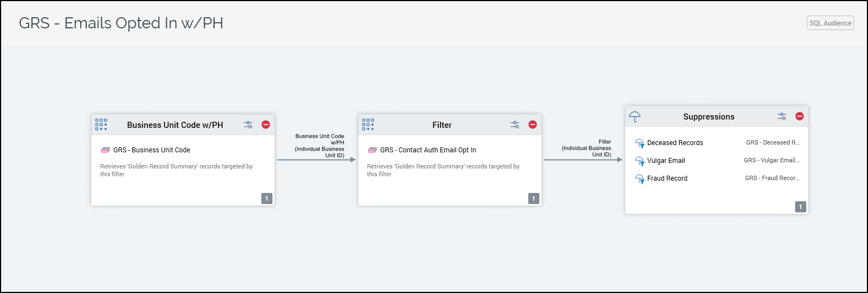
Task: Open settings sliders icon on Filter block
Action: (x=515, y=125)
